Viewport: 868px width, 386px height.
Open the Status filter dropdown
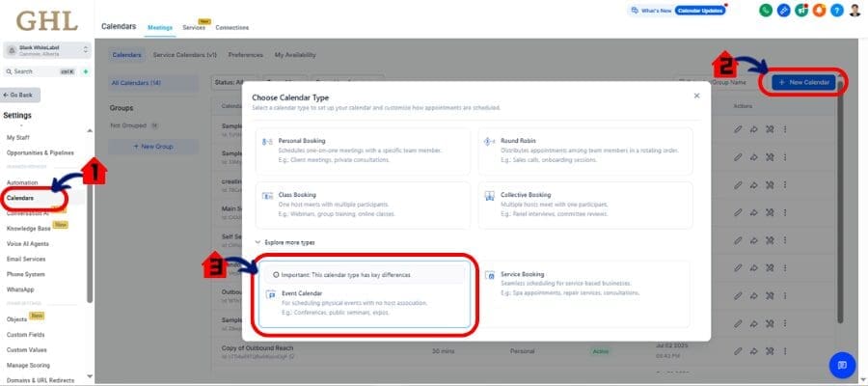(233, 83)
